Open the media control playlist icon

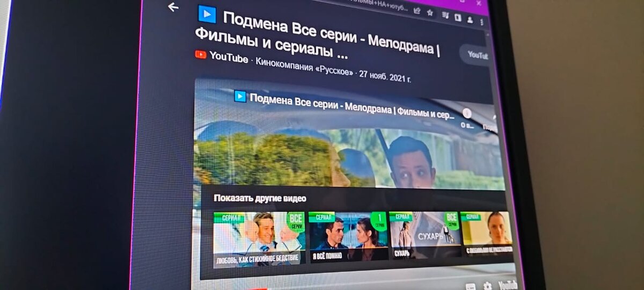[x=445, y=16]
